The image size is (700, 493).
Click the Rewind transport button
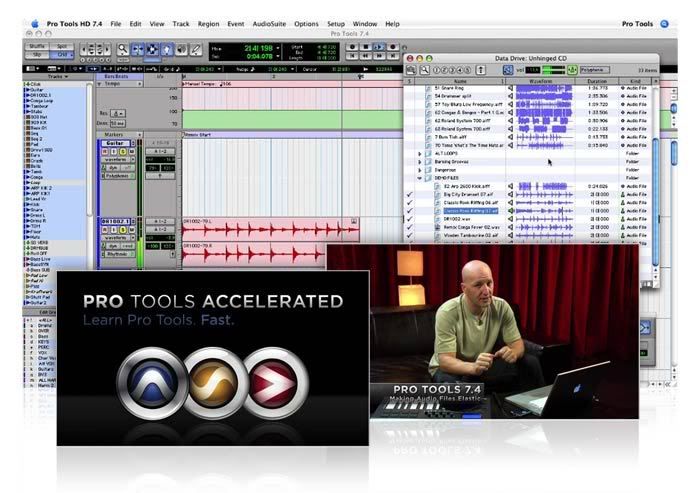pos(366,55)
